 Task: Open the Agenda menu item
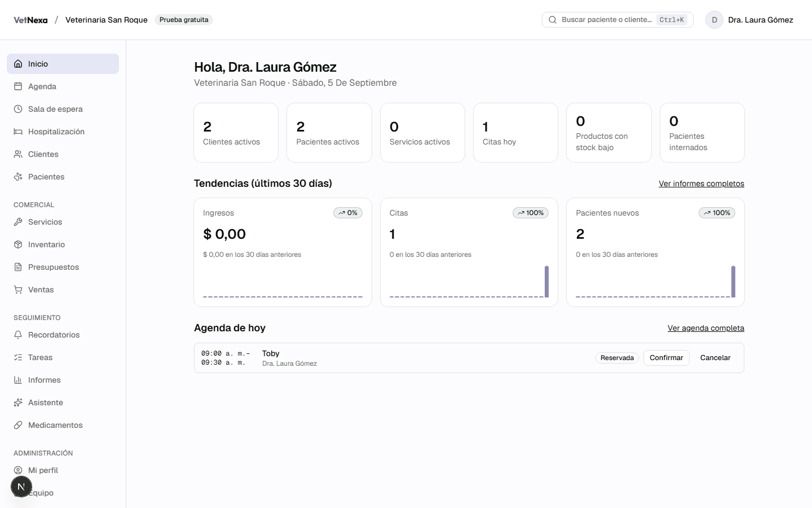63,86
